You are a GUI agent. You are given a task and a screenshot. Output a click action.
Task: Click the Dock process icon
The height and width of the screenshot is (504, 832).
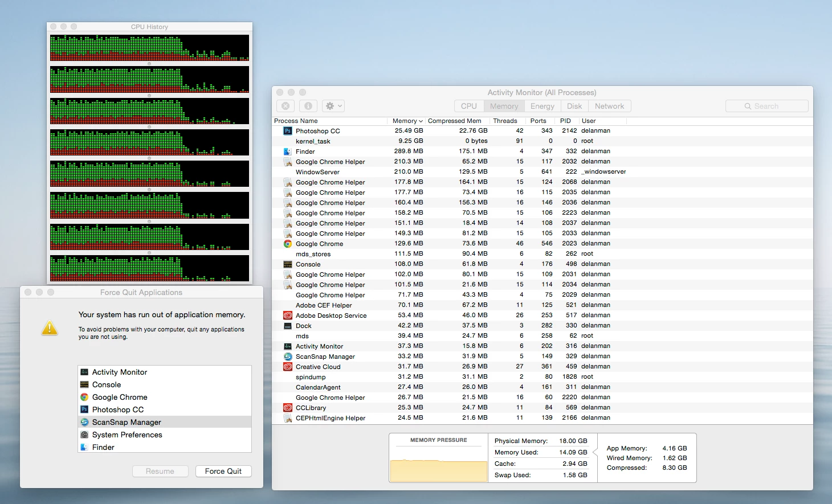[288, 326]
